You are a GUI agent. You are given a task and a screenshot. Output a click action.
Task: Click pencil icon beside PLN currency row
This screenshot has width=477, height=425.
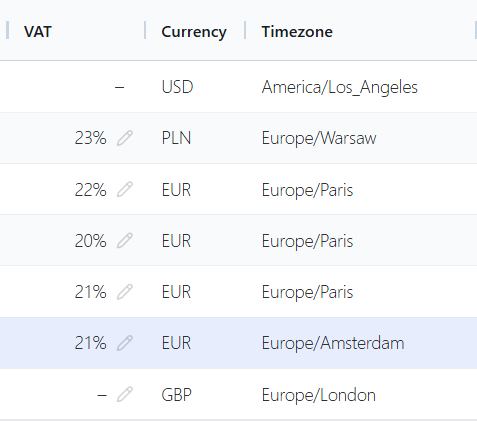pos(125,138)
